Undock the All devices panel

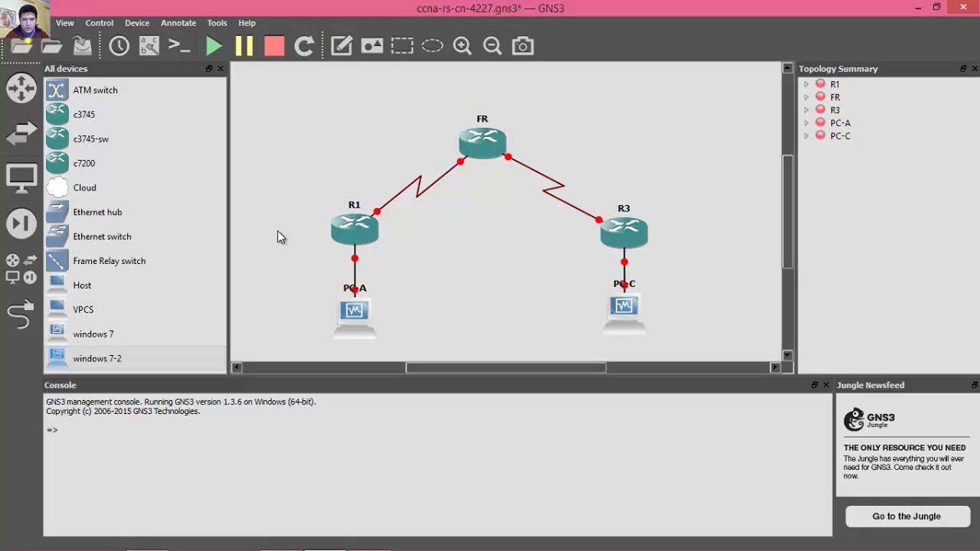[x=209, y=69]
